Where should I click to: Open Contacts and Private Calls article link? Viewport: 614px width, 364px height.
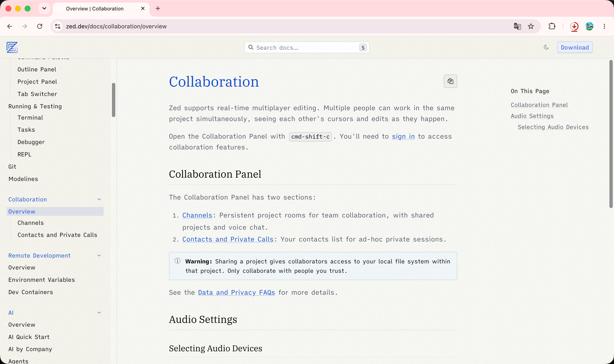click(228, 239)
